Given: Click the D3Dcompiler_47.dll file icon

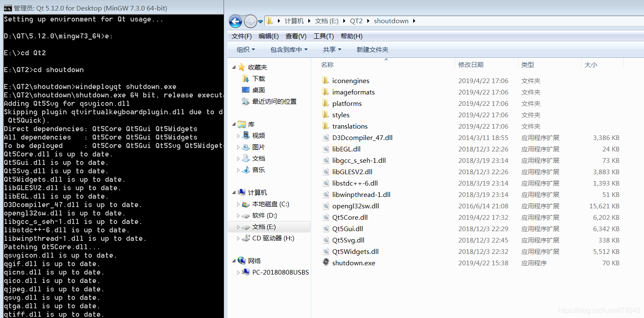Looking at the screenshot, I should coord(326,137).
